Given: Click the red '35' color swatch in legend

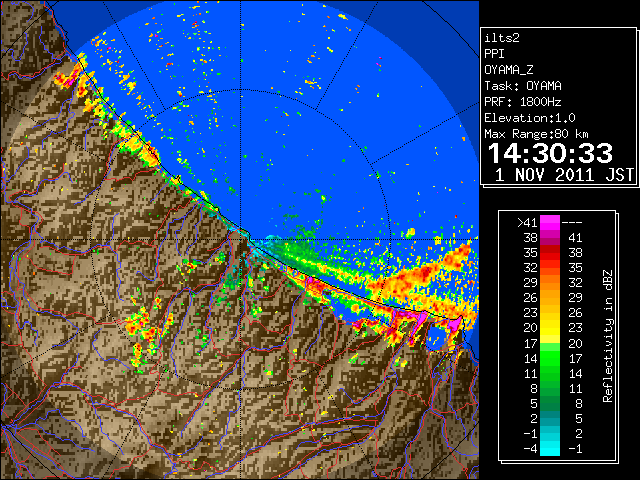Looking at the screenshot, I should [x=550, y=253].
